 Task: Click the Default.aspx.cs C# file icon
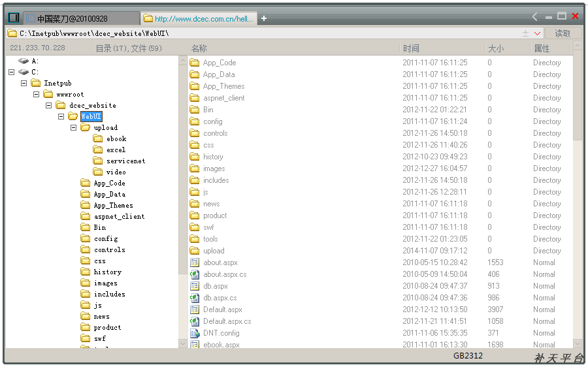tap(194, 321)
